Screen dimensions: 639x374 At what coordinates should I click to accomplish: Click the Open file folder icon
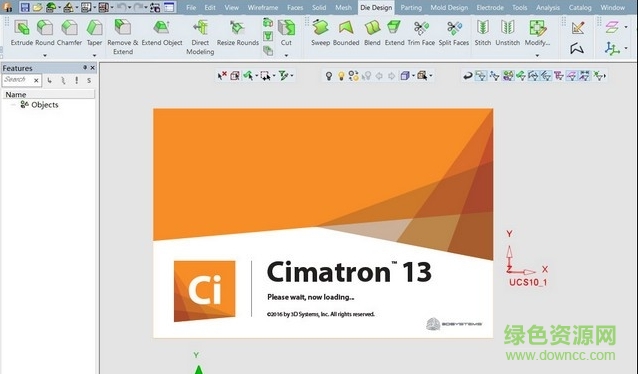[37, 7]
